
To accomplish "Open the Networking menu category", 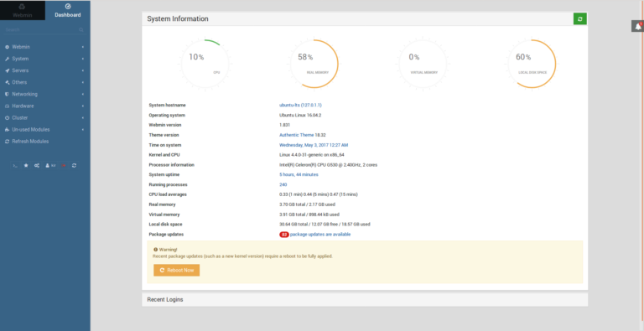I will click(45, 94).
